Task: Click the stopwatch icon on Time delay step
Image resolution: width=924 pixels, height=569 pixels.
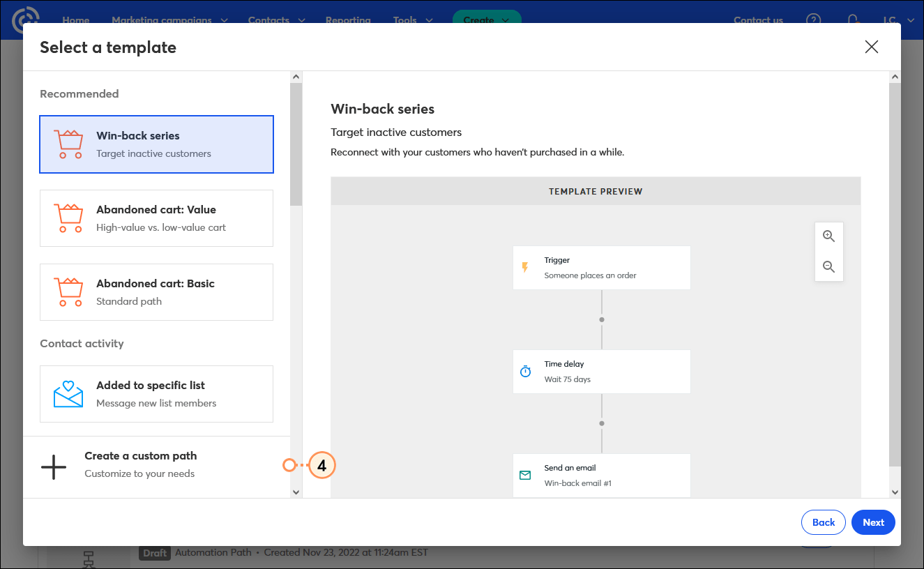Action: (x=525, y=371)
